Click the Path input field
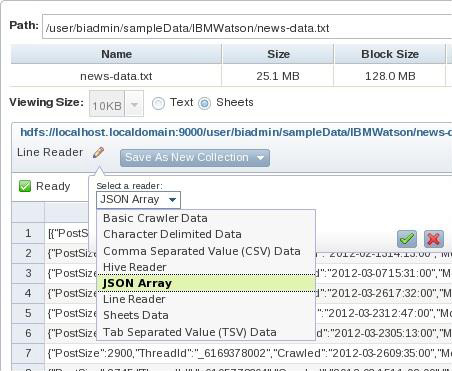This screenshot has height=371, width=452. [247, 27]
